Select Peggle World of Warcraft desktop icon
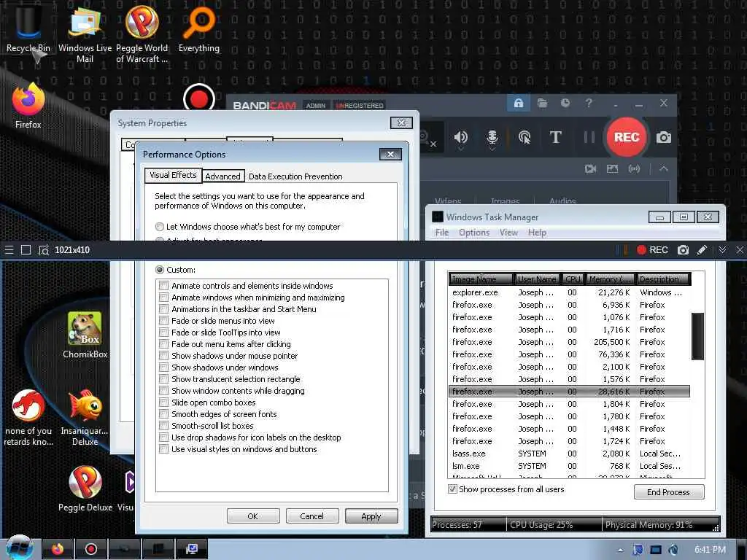Viewport: 747px width, 560px height. [x=142, y=34]
